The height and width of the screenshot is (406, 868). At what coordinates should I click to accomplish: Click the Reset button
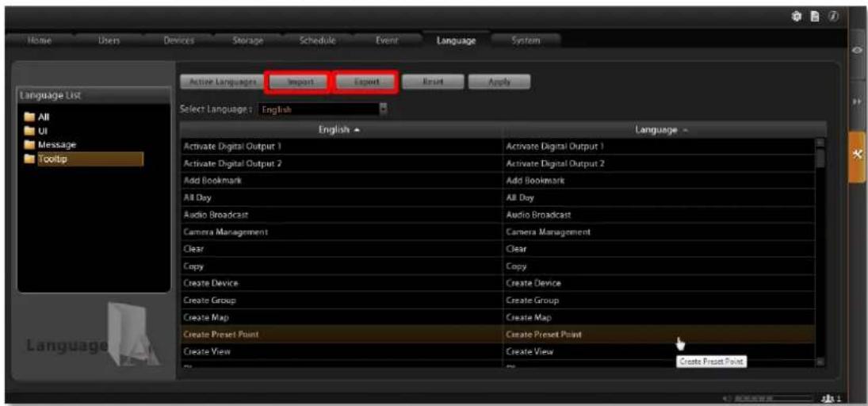[x=432, y=82]
